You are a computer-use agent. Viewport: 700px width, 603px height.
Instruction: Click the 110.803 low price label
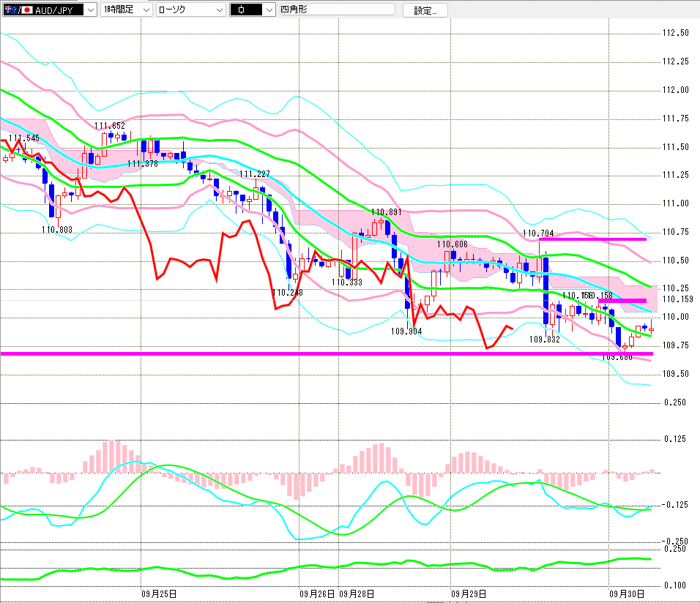click(x=57, y=230)
